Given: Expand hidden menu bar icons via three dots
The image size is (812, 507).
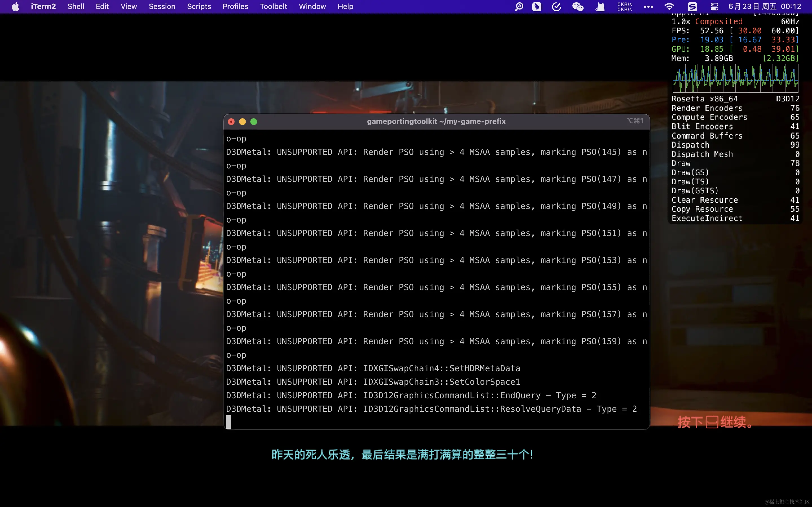Looking at the screenshot, I should tap(648, 6).
